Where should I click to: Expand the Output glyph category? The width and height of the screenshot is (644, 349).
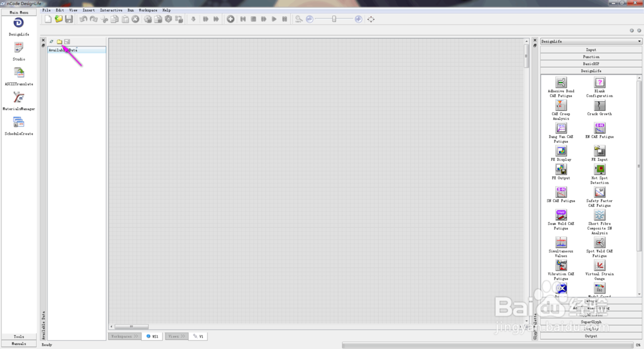click(591, 336)
